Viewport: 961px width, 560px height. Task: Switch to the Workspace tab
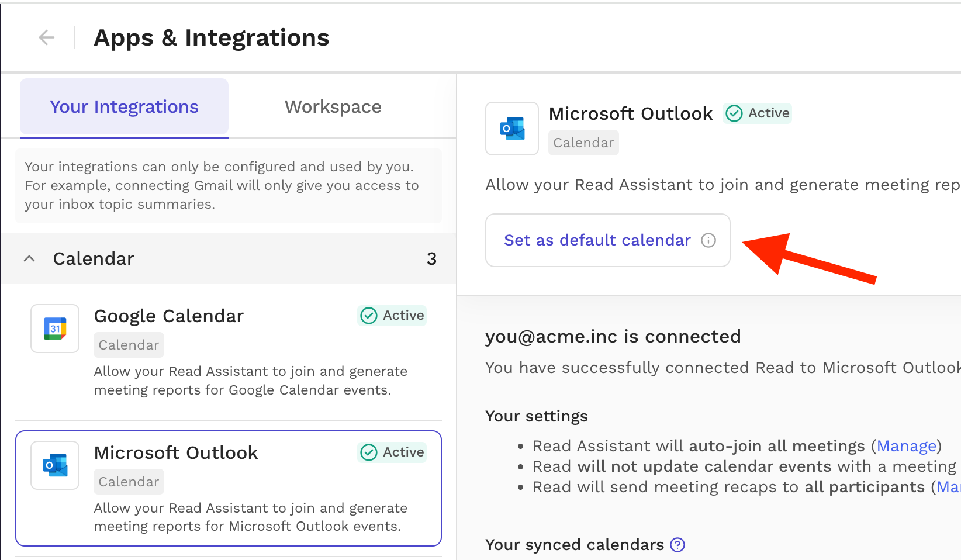(x=333, y=107)
